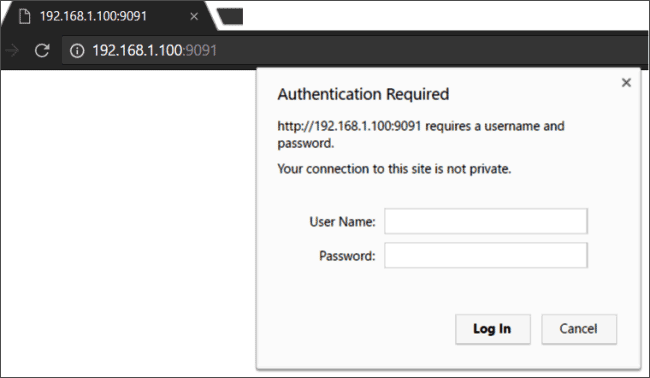Focus the User Name input field
The image size is (650, 378).
coord(486,221)
